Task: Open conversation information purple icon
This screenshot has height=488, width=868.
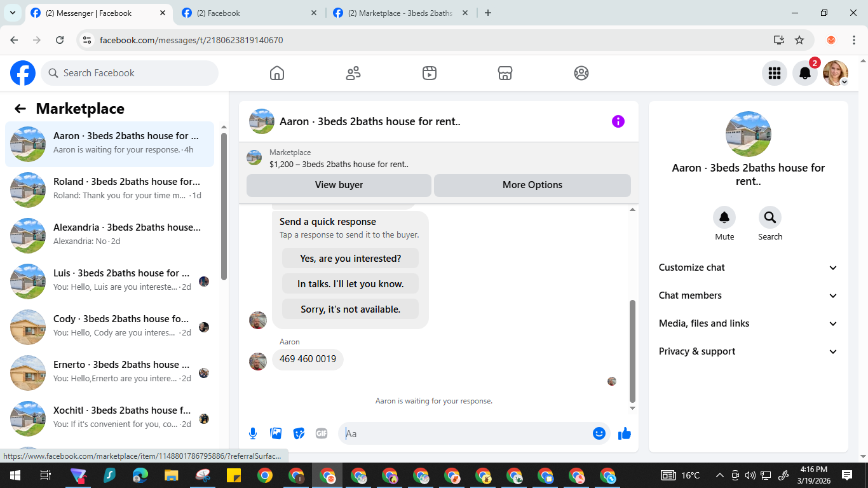Action: click(618, 121)
